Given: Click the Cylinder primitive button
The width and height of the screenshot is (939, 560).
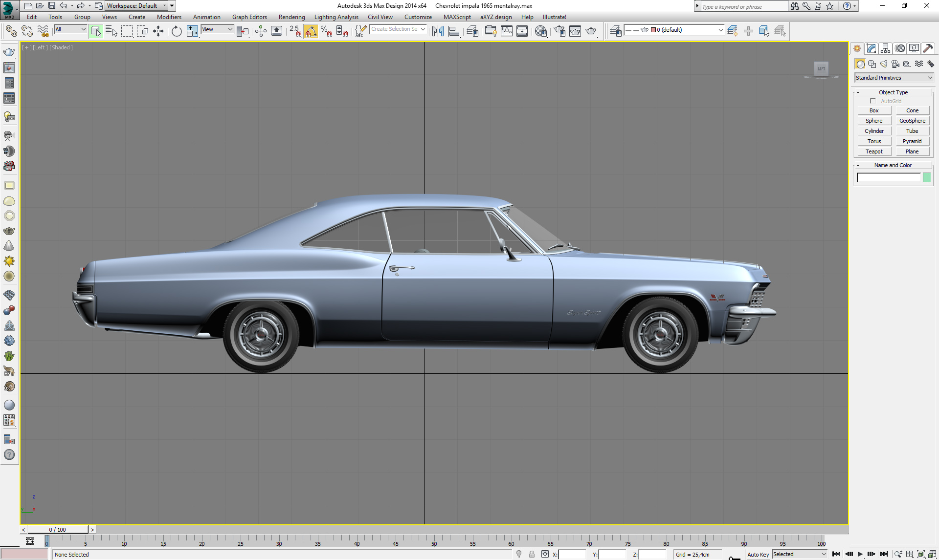Looking at the screenshot, I should coord(874,131).
